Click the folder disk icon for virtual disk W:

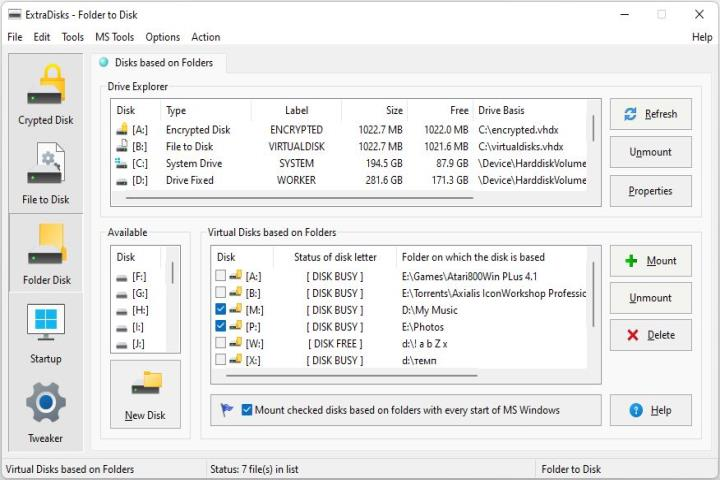click(236, 343)
